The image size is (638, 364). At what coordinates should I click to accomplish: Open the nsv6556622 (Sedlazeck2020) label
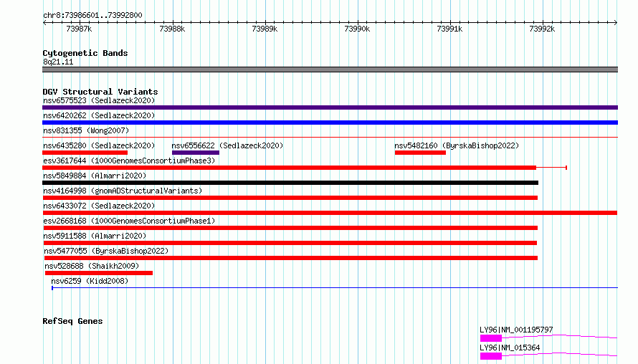pyautogui.click(x=227, y=145)
